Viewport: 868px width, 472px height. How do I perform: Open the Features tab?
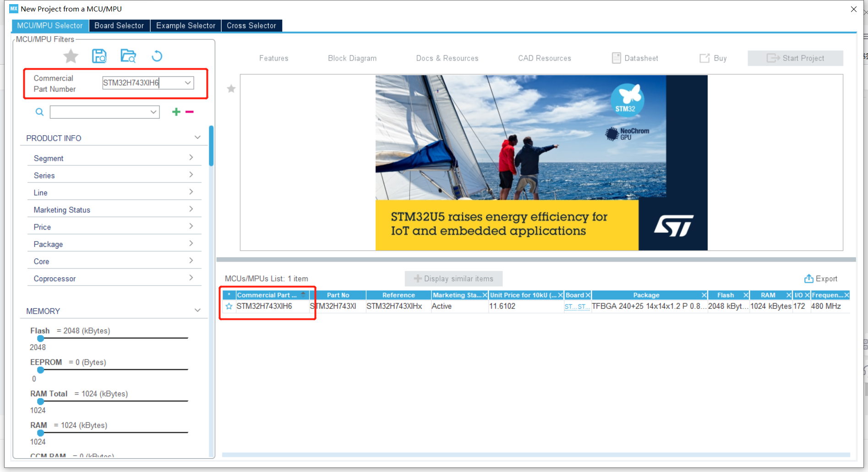[x=274, y=58]
